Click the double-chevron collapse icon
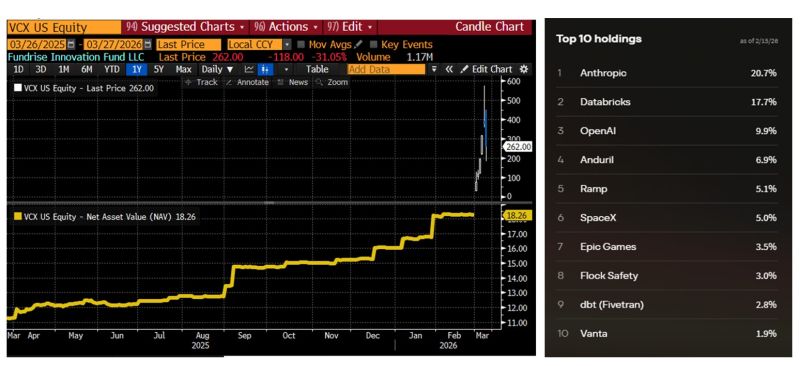Viewport: 800px width, 366px height. click(449, 69)
